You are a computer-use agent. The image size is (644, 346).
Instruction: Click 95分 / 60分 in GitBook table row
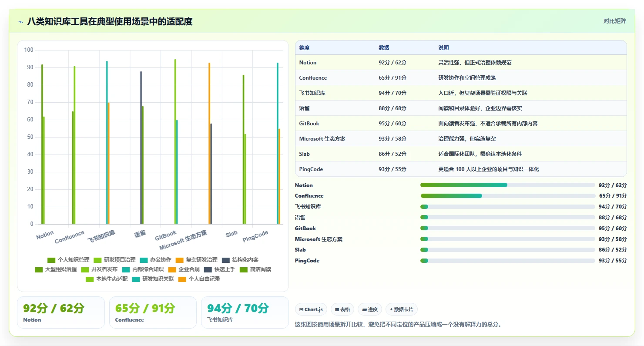tap(392, 124)
